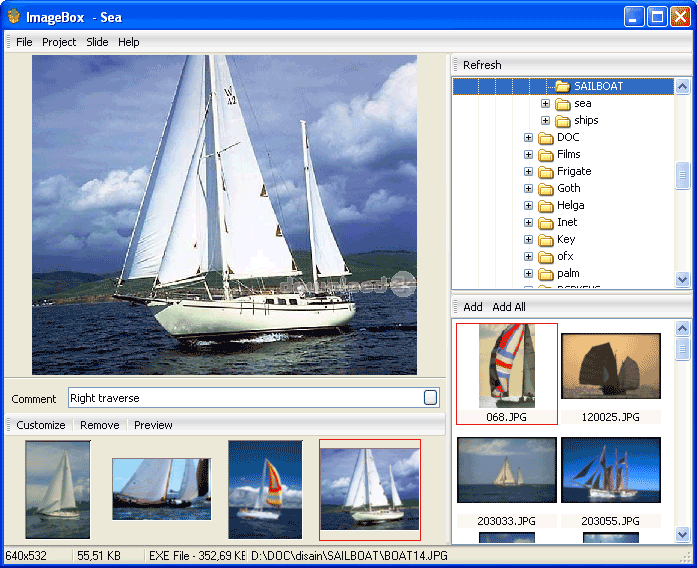Click the Refresh button

coord(482,65)
